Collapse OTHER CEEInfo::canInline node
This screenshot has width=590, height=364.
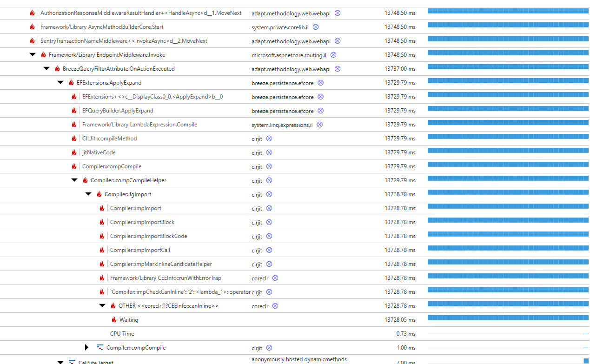(x=102, y=306)
